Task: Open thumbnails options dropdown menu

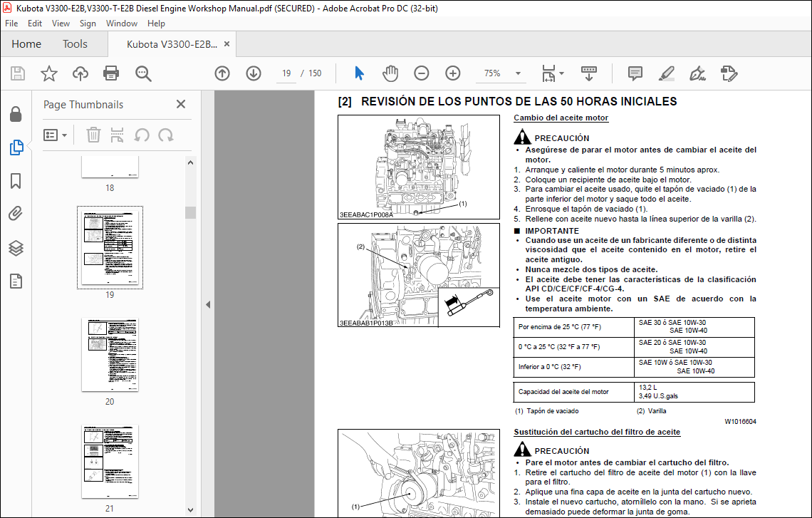Action: (x=56, y=135)
